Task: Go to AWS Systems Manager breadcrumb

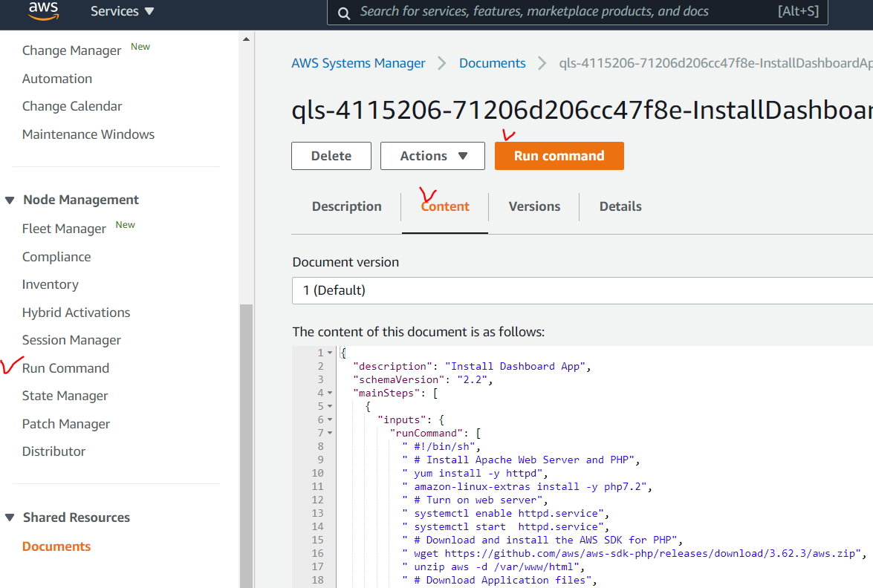Action: [358, 63]
